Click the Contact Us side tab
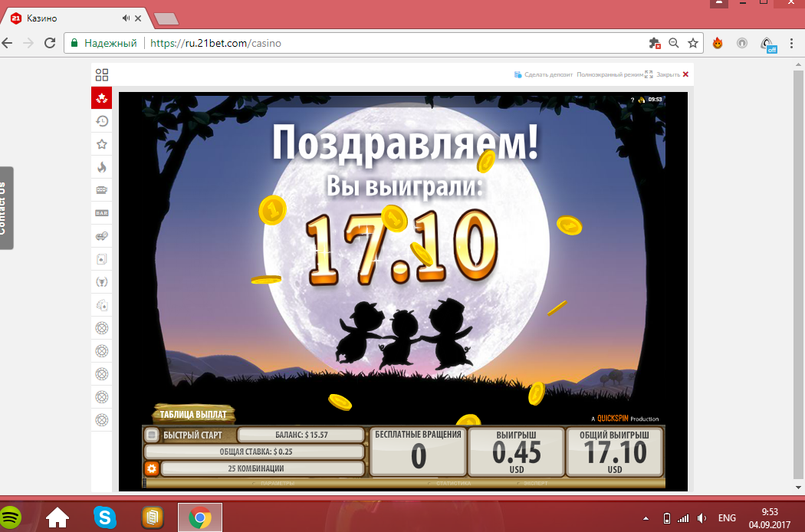This screenshot has height=532, width=805. coord(6,208)
